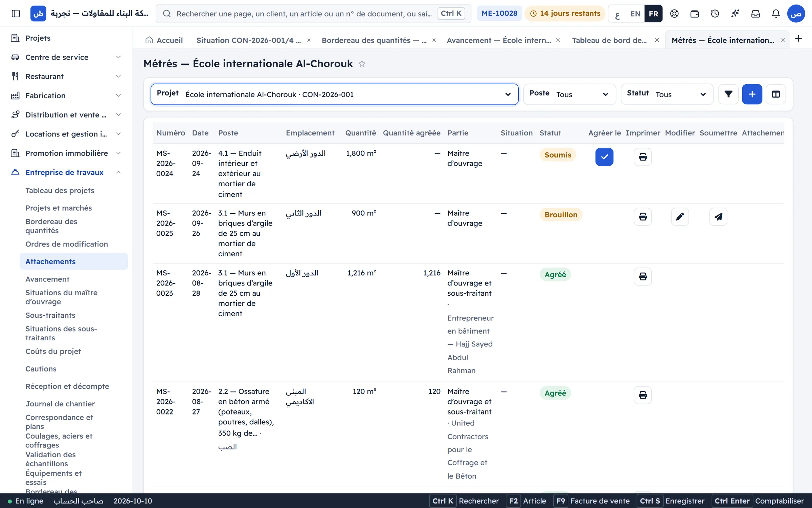The width and height of the screenshot is (812, 508).
Task: Click the filter funnel button
Action: pyautogui.click(x=728, y=94)
